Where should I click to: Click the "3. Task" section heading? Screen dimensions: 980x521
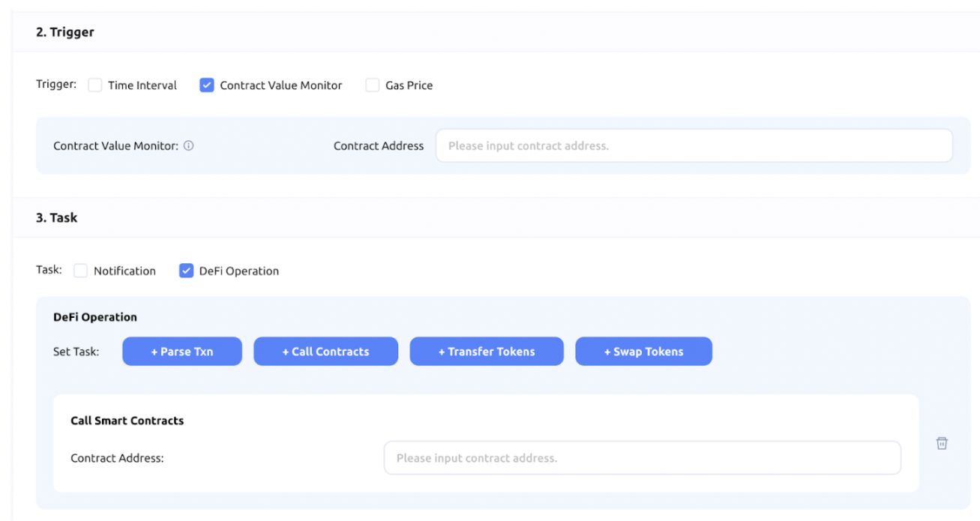coord(57,218)
